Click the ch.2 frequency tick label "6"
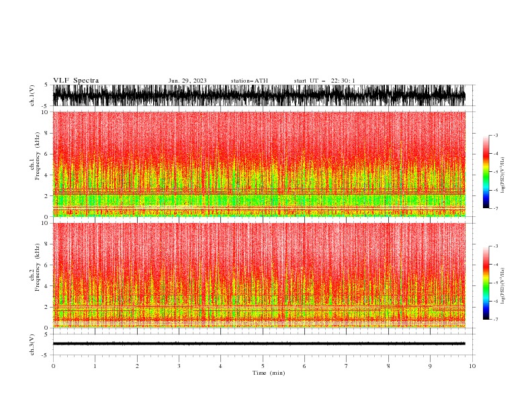Viewport: 532px width, 411px height. tap(46, 265)
